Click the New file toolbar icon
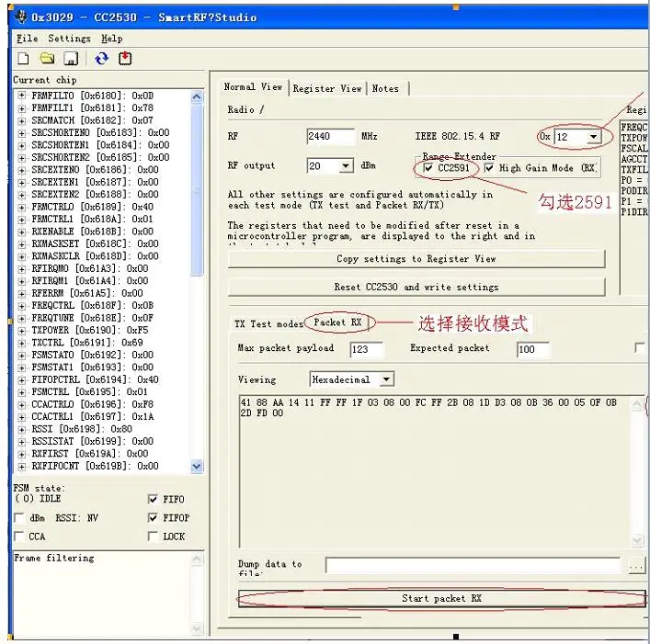Screen dimensions: 650x644 23,59
